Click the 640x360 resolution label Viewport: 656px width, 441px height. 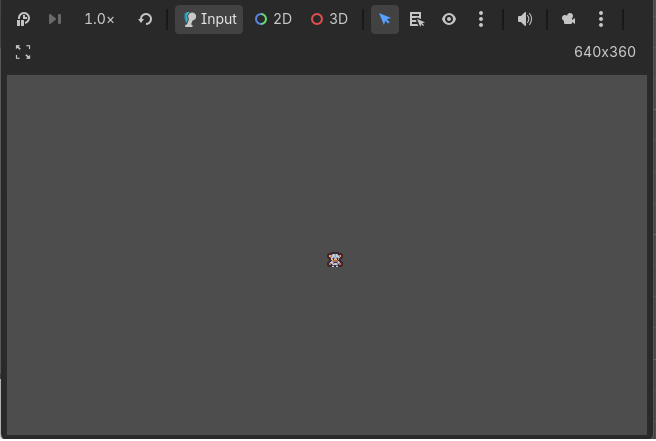[604, 52]
